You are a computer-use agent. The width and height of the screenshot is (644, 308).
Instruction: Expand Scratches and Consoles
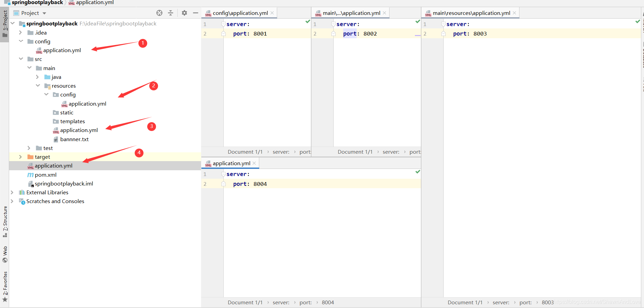(x=12, y=201)
